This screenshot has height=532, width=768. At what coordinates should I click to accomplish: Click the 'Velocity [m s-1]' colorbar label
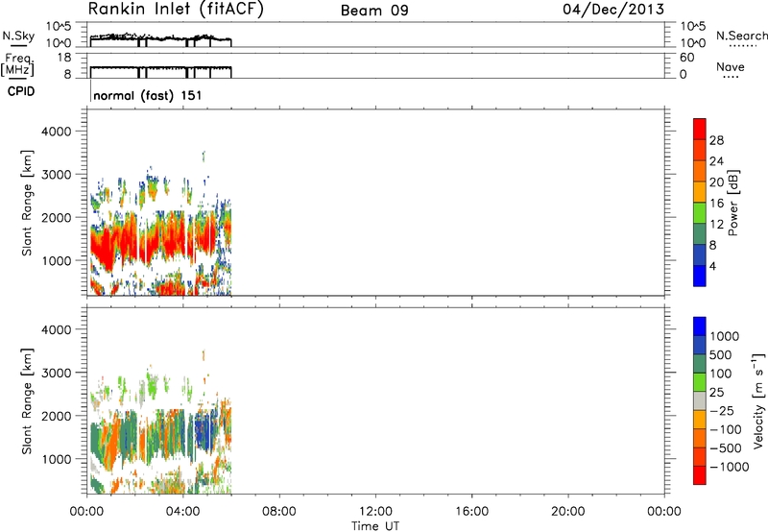click(758, 400)
